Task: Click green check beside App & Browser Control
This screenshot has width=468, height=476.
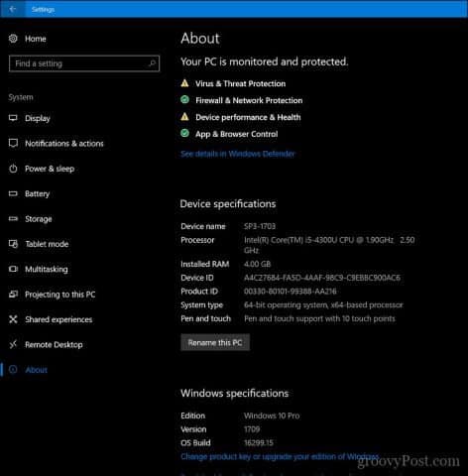Action: pyautogui.click(x=184, y=133)
